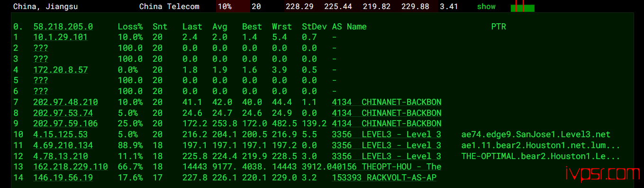Select PTR ae1.11.bear2.Houston1.net.lum...
The width and height of the screenshot is (644, 188).
tap(541, 145)
